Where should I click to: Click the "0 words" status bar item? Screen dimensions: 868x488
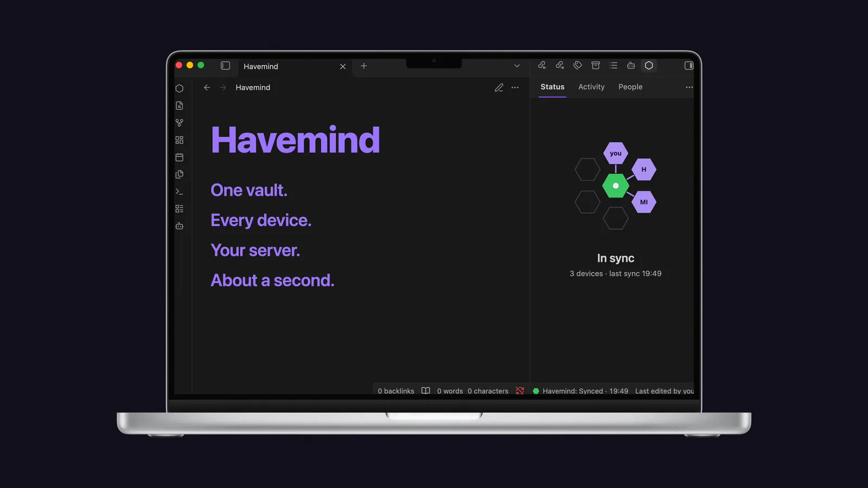pos(450,391)
